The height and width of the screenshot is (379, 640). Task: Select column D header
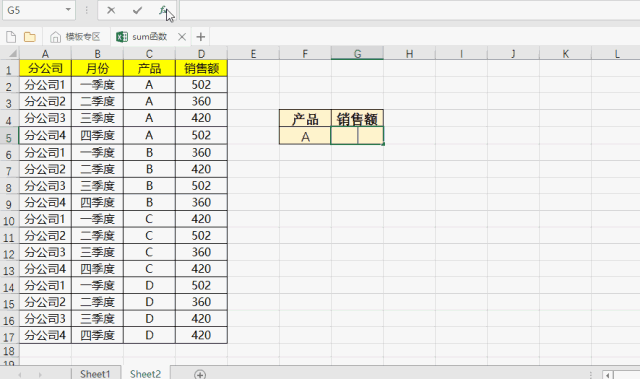pyautogui.click(x=201, y=54)
